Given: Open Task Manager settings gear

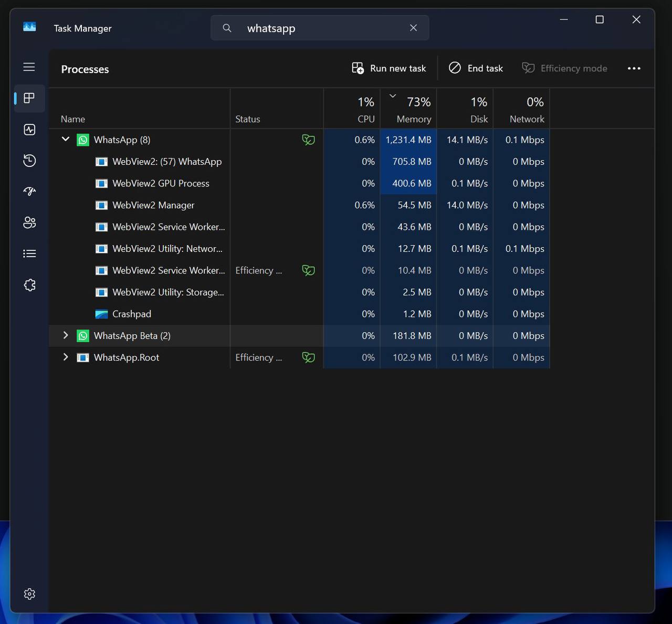Looking at the screenshot, I should [x=29, y=594].
